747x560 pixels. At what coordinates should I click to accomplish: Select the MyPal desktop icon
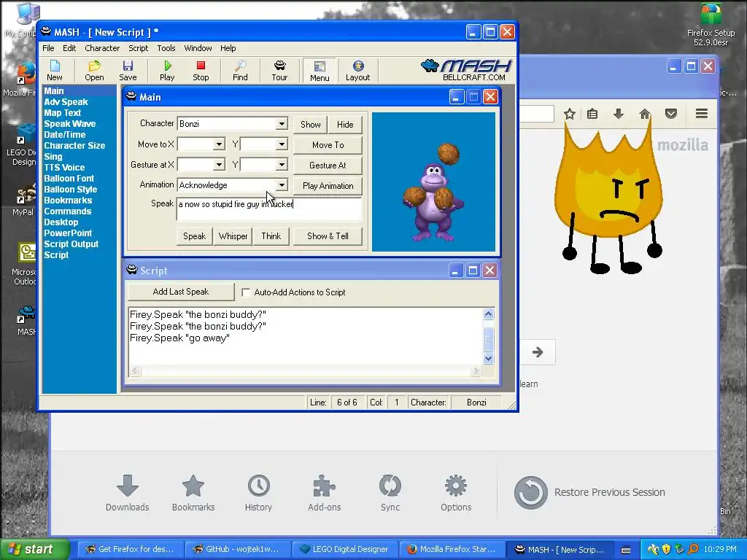tap(23, 200)
